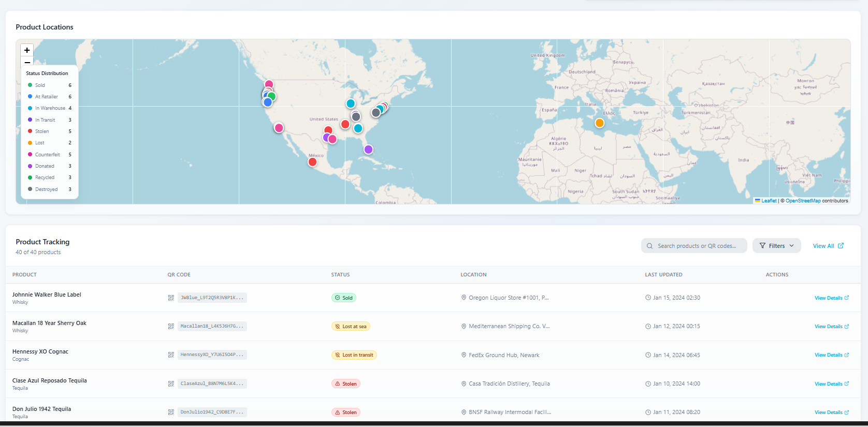Select the pink marker in the Pacific Northwest
This screenshot has height=427, width=868.
click(x=269, y=84)
